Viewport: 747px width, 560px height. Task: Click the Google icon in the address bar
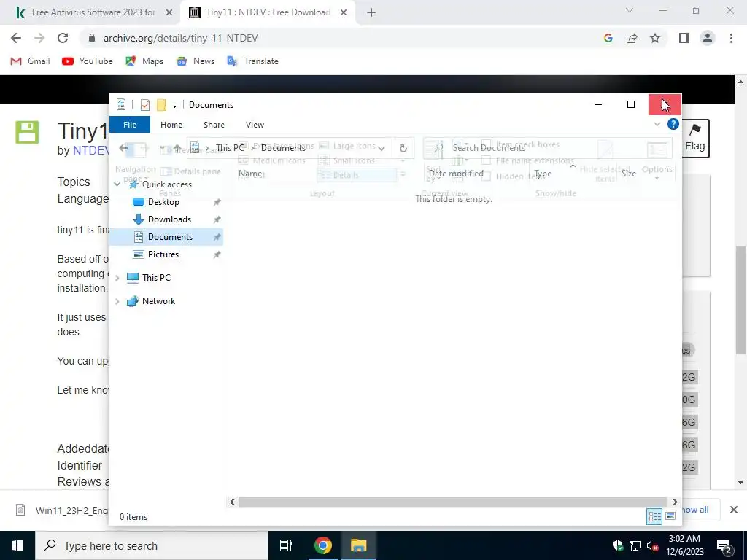[x=608, y=38]
